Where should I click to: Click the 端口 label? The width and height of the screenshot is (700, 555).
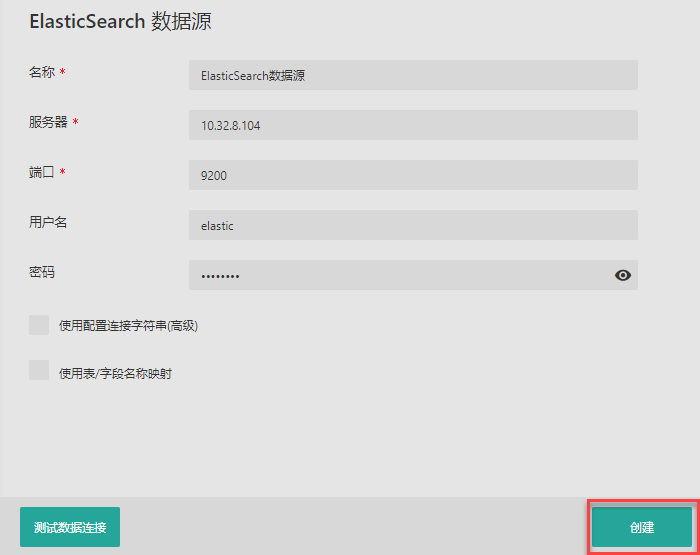click(42, 171)
